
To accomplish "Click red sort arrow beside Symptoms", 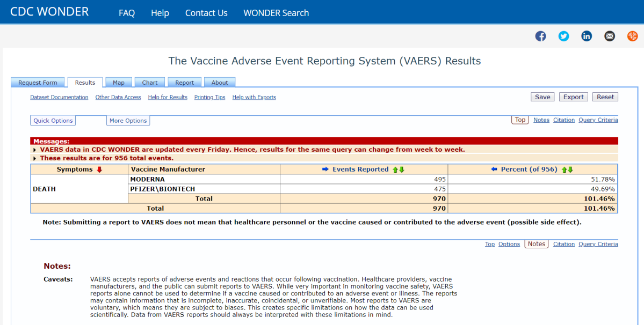I will 99,169.
